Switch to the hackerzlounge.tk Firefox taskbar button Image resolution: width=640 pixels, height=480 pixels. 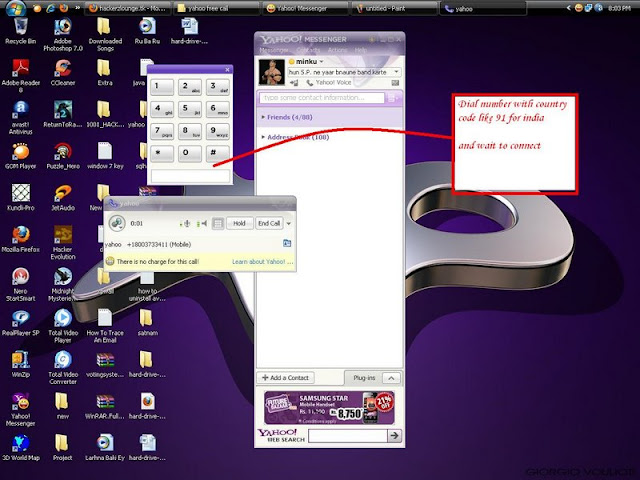pyautogui.click(x=129, y=8)
